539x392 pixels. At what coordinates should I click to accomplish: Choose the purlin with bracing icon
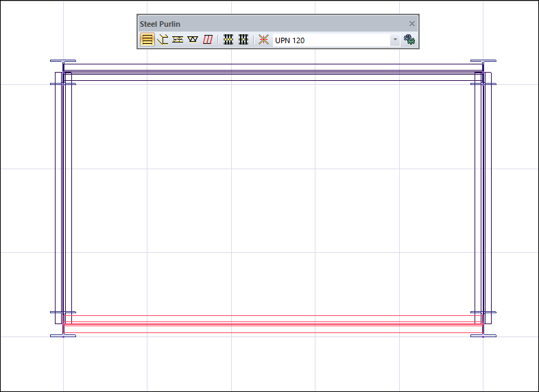coord(178,40)
